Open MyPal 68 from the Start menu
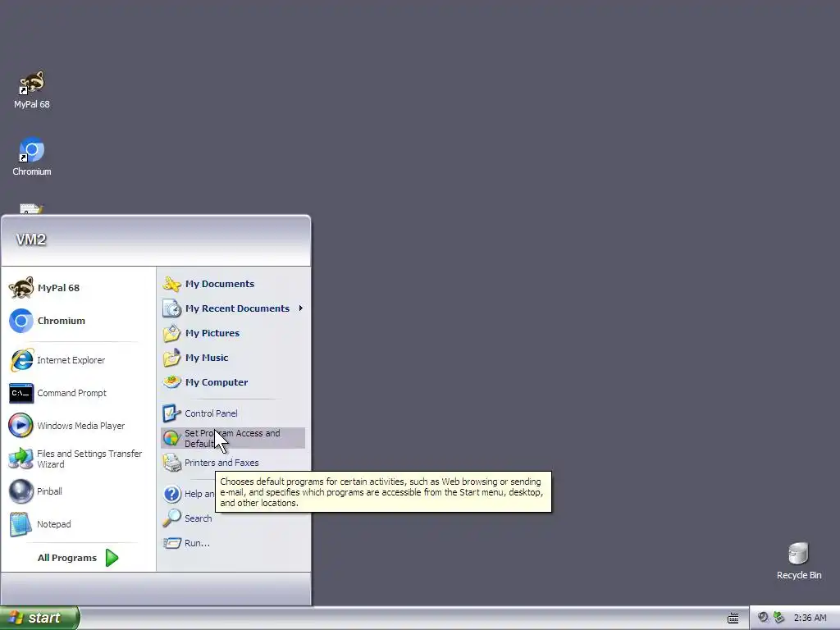 pos(58,288)
